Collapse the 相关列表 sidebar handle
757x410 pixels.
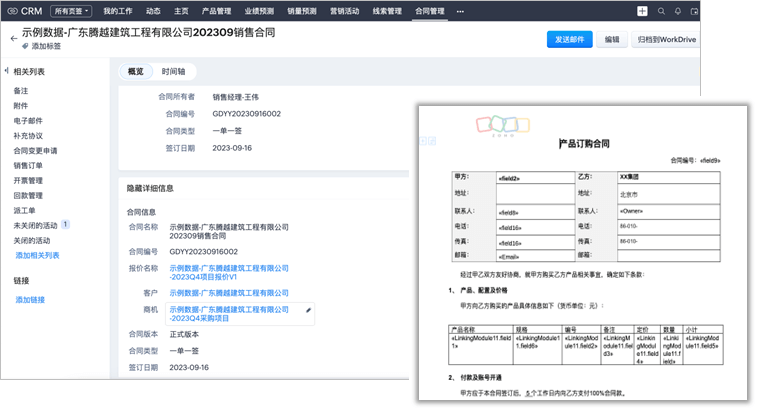pos(6,72)
